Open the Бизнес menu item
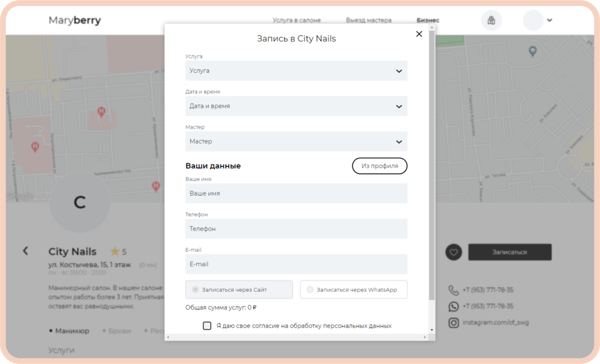 pos(428,20)
